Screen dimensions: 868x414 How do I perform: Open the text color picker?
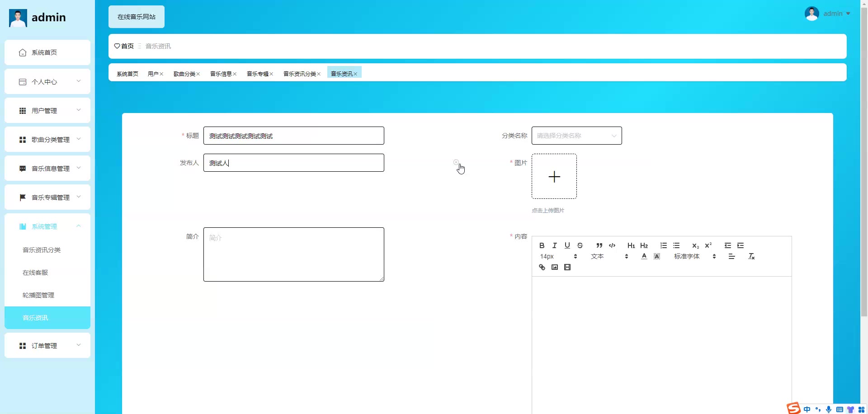644,256
